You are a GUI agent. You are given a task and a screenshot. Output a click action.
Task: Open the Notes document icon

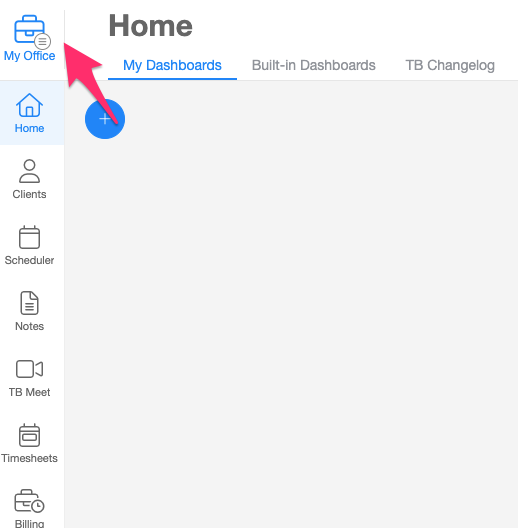pos(29,303)
